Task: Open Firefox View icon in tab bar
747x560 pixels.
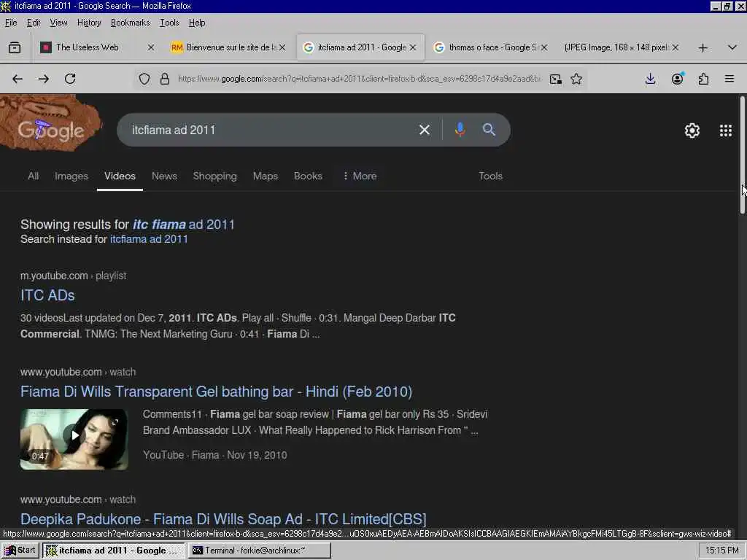Action: [15, 47]
